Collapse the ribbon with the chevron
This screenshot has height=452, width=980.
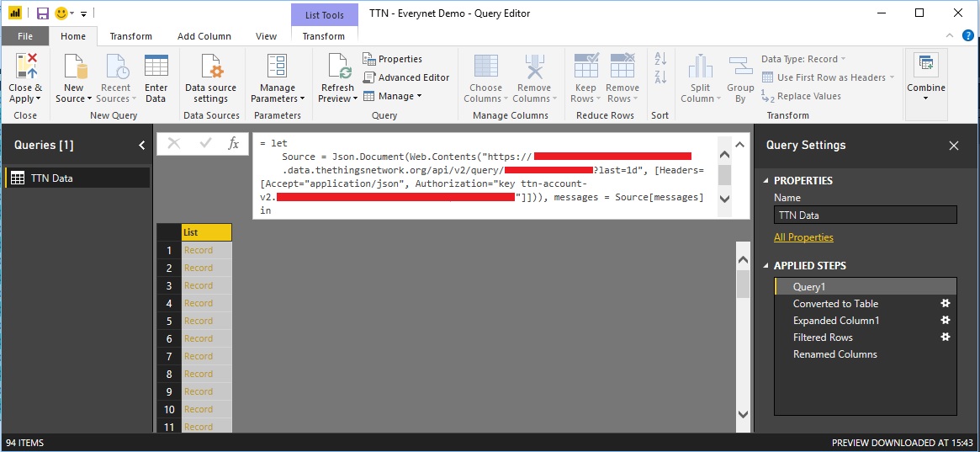[950, 35]
